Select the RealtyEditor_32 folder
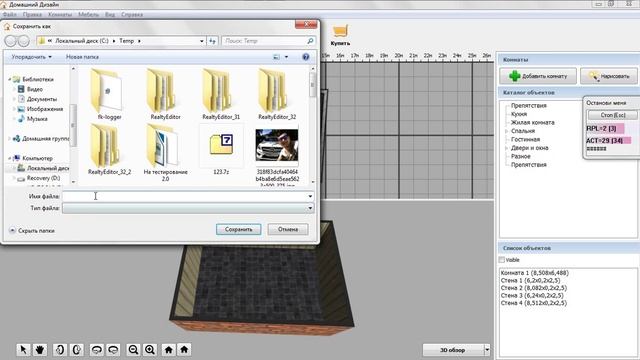Viewport: 640px width, 360px height. coord(277,94)
